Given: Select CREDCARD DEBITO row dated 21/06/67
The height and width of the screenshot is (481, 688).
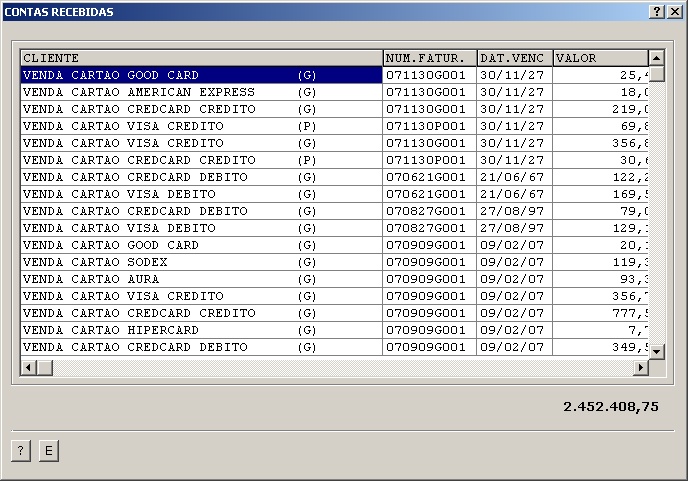Looking at the screenshot, I should pos(334,177).
